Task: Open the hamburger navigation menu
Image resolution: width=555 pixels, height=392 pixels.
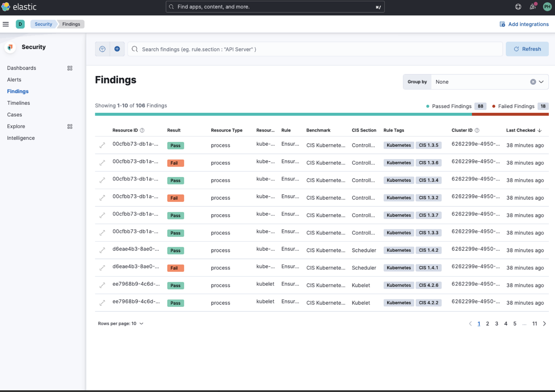Action: pos(6,24)
